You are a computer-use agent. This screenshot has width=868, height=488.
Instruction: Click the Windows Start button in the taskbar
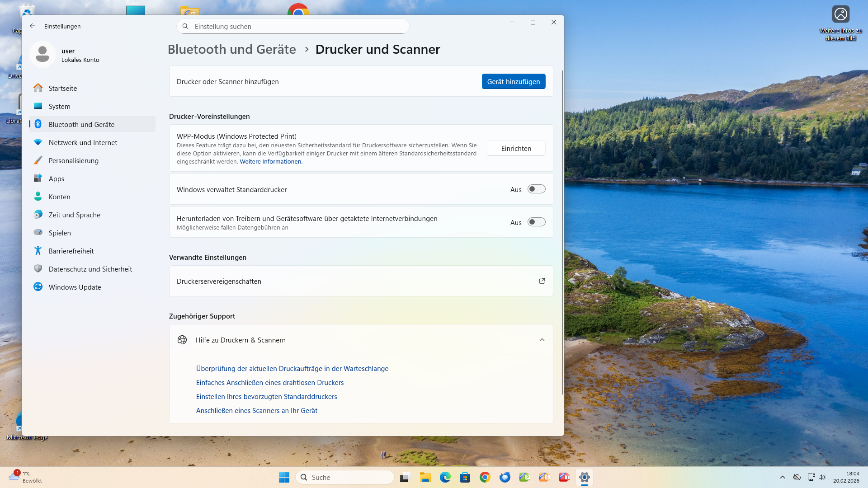284,477
